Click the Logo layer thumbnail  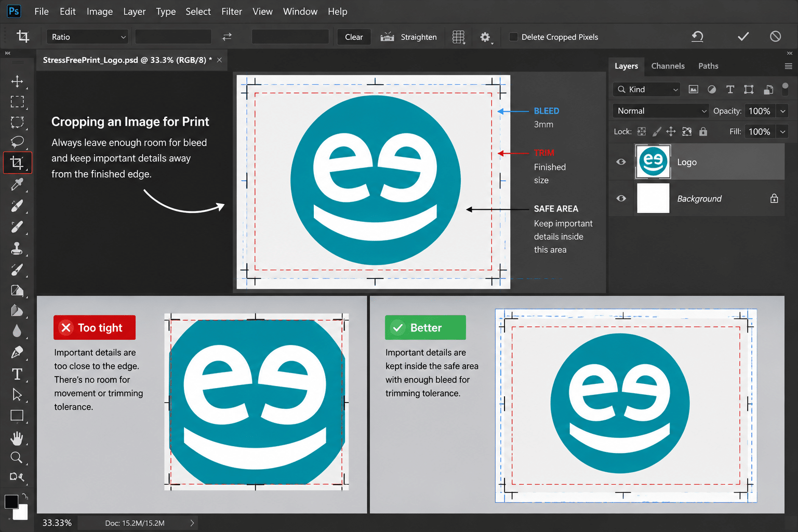click(653, 162)
